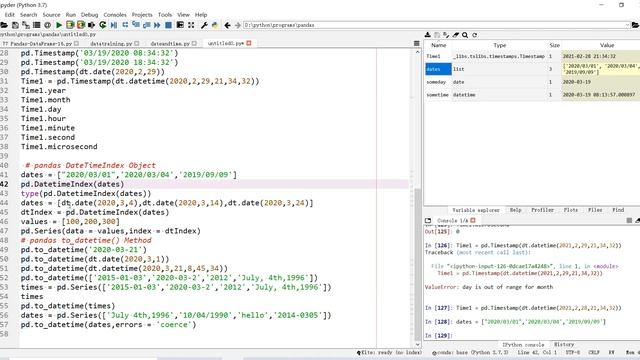
Task: Go forward with the right arrow icon
Action: pos(238,25)
